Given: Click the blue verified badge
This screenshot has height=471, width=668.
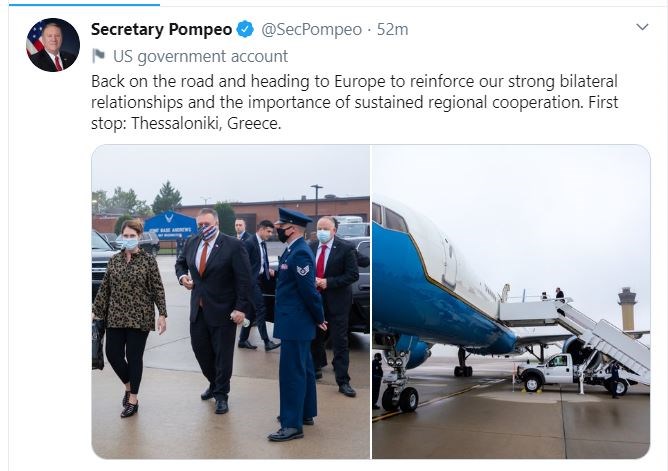Looking at the screenshot, I should coord(245,29).
